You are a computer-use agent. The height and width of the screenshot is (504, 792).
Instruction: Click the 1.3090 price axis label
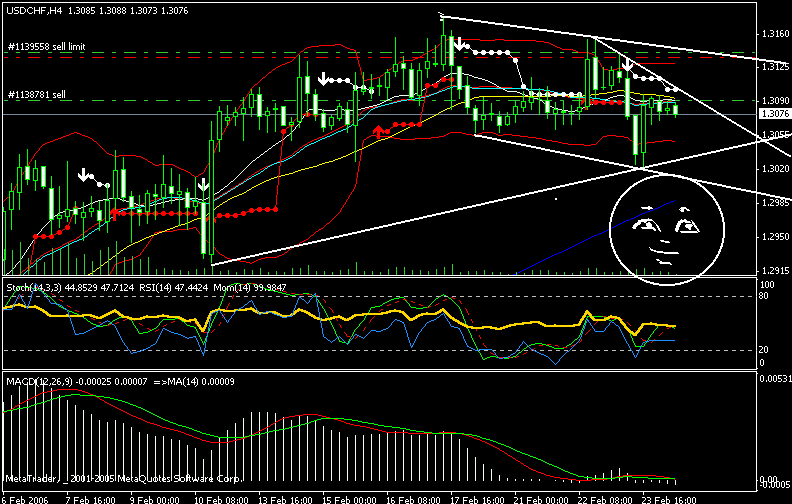click(775, 101)
